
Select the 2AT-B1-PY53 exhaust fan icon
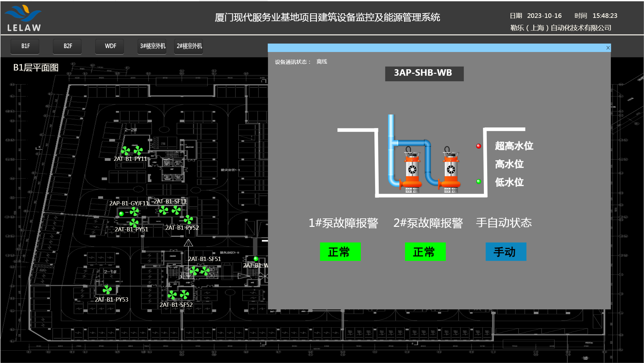pos(107,290)
